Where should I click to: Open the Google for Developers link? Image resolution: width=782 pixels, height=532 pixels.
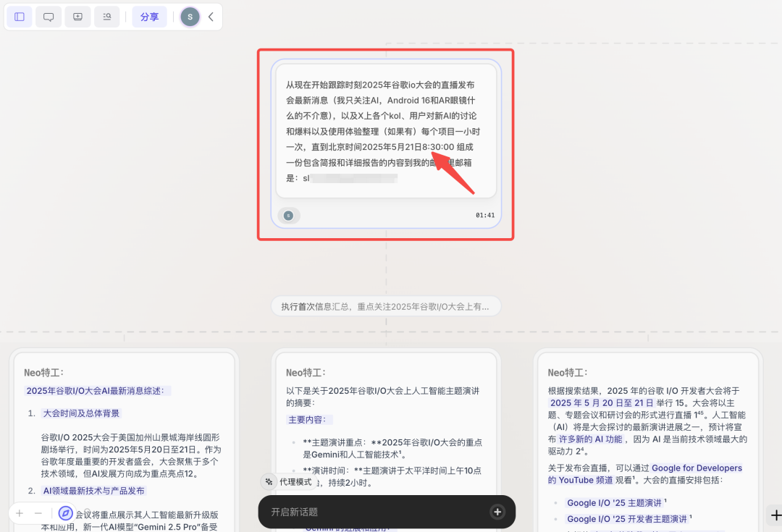(x=697, y=468)
